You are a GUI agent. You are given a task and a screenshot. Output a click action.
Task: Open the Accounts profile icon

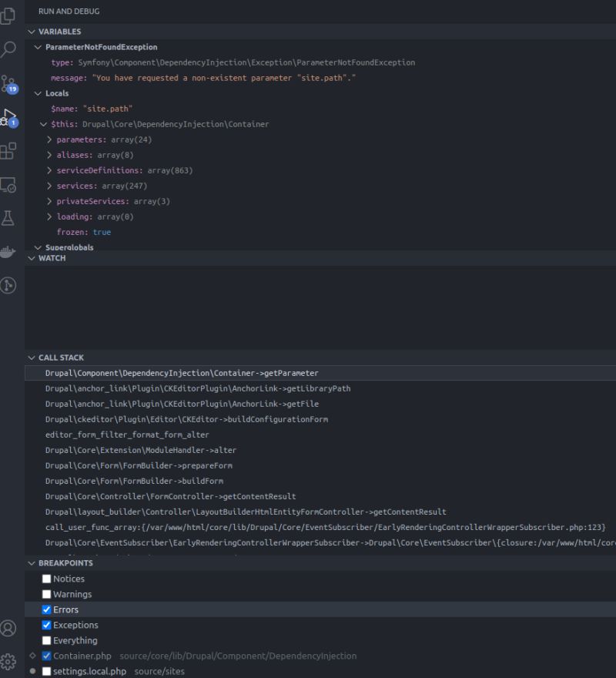(9, 628)
